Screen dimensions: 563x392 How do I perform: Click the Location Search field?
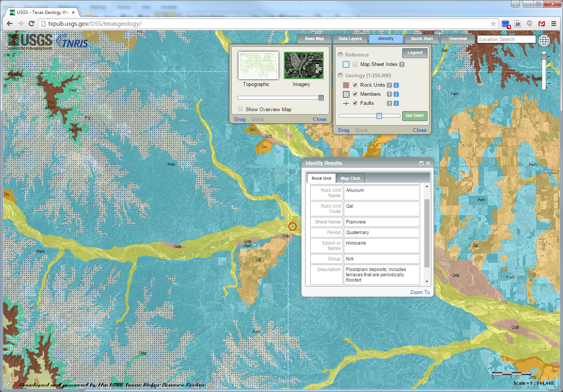point(506,39)
